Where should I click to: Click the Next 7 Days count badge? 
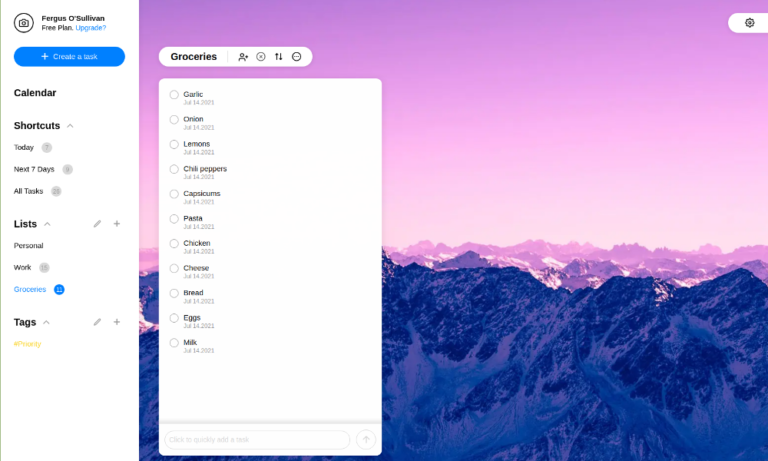(x=68, y=170)
